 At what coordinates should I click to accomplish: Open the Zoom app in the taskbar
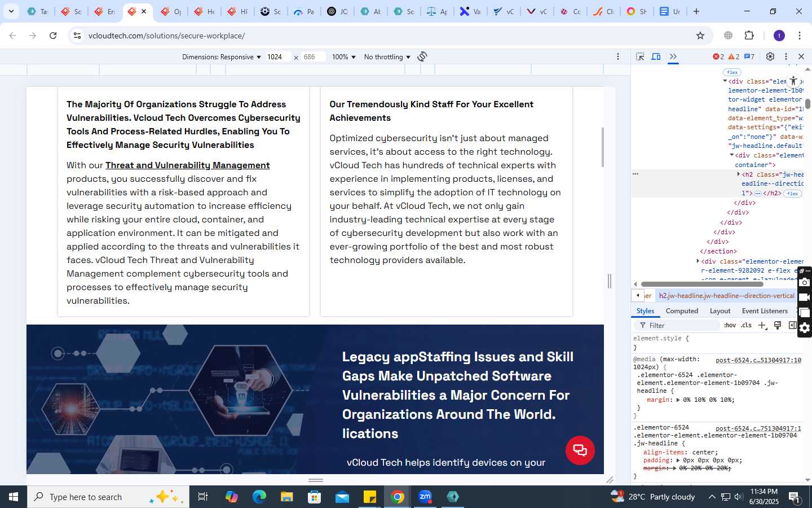click(425, 497)
